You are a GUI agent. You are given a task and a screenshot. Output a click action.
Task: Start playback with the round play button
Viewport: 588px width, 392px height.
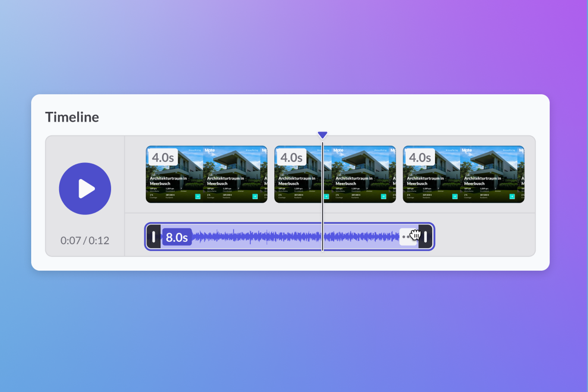pyautogui.click(x=85, y=188)
